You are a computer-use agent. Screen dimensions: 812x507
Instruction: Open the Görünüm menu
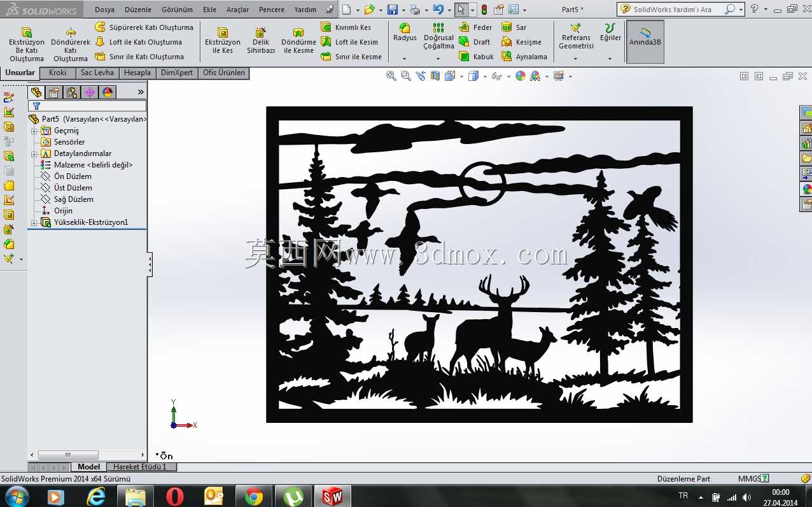pos(177,10)
